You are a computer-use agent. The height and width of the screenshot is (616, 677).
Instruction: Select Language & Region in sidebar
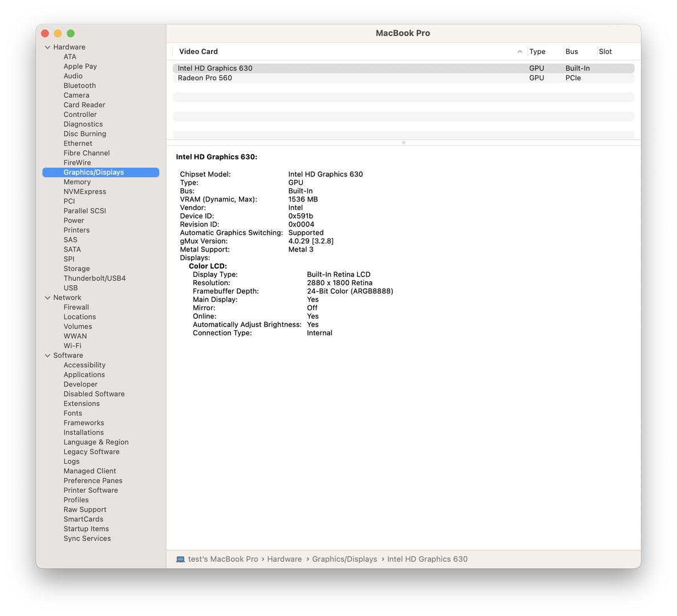point(96,443)
